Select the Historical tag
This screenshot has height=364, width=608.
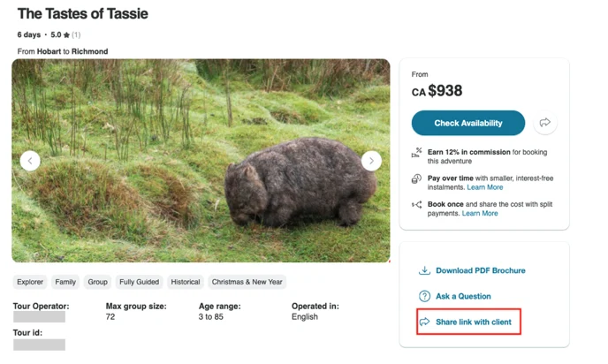[186, 282]
